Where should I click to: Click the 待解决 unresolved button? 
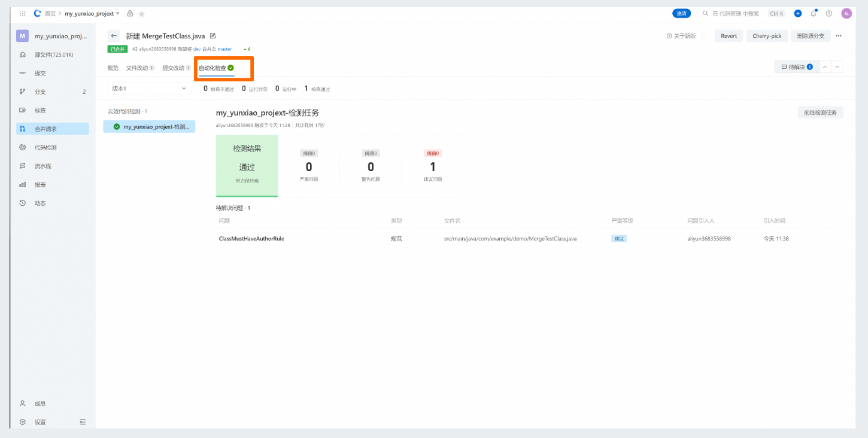pyautogui.click(x=796, y=67)
